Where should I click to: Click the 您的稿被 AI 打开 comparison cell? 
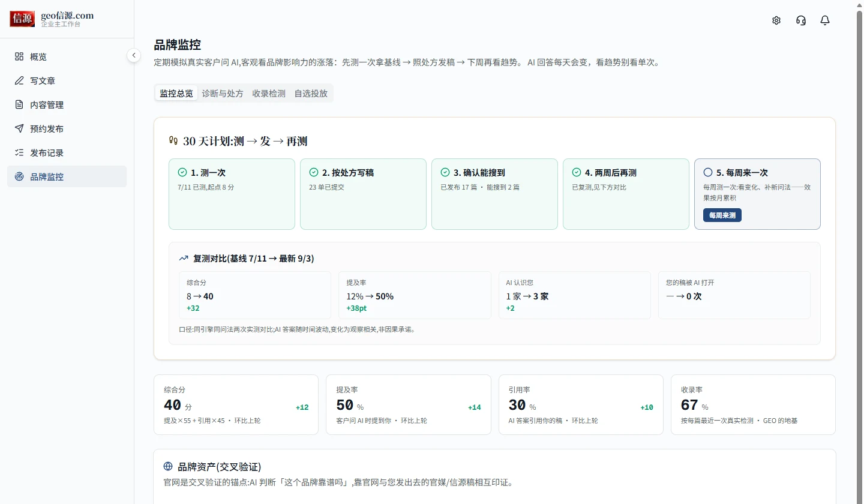click(734, 295)
